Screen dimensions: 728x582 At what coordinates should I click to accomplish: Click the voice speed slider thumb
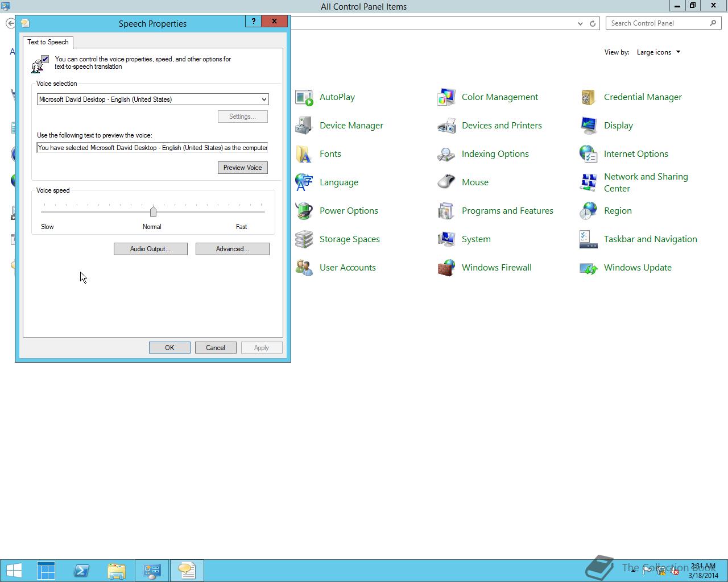click(x=153, y=211)
